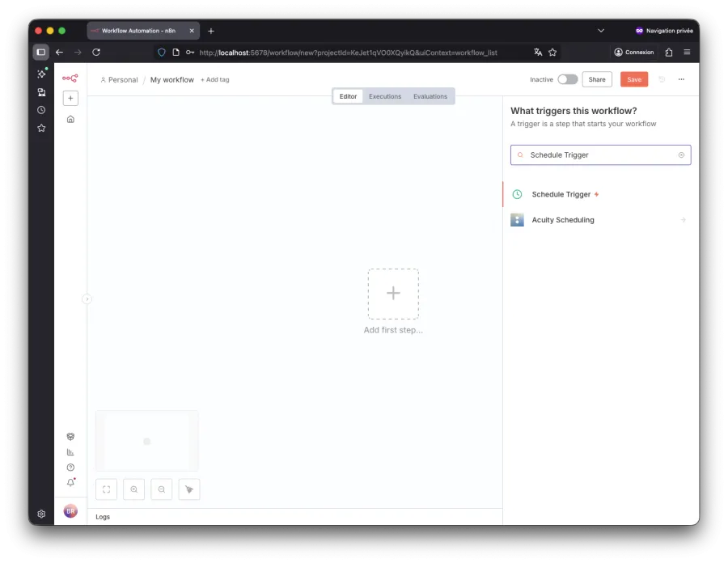Open the home overview icon
Image resolution: width=728 pixels, height=563 pixels.
70,119
